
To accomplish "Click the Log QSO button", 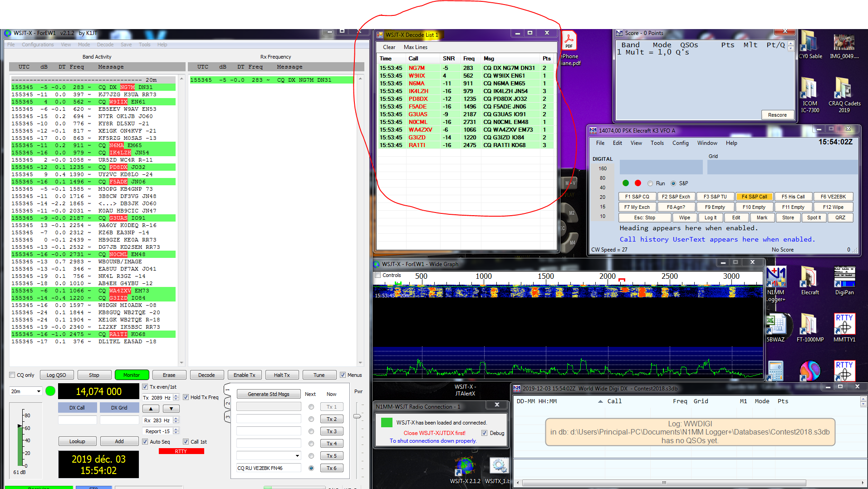I will pyautogui.click(x=56, y=375).
